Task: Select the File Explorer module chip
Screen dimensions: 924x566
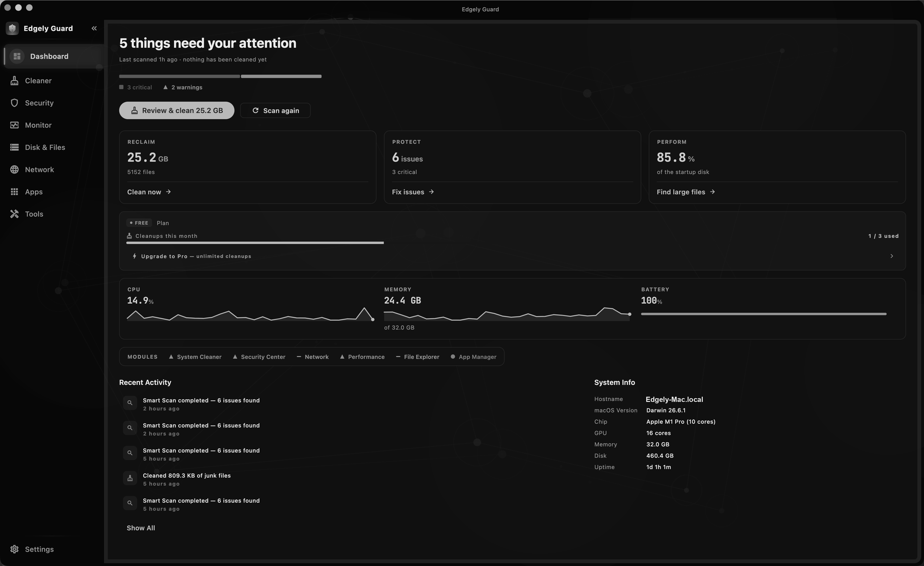Action: pyautogui.click(x=417, y=357)
